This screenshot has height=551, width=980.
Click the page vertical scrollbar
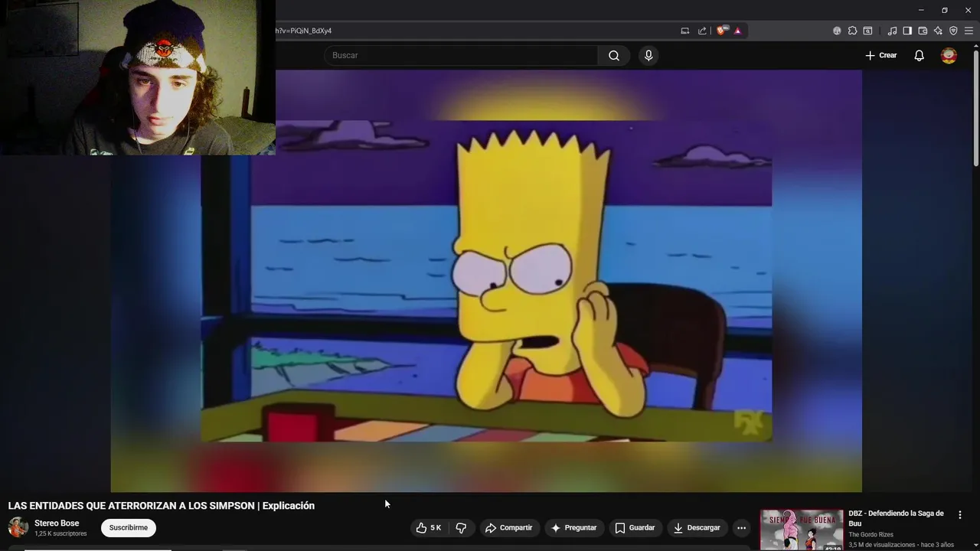coord(975,107)
